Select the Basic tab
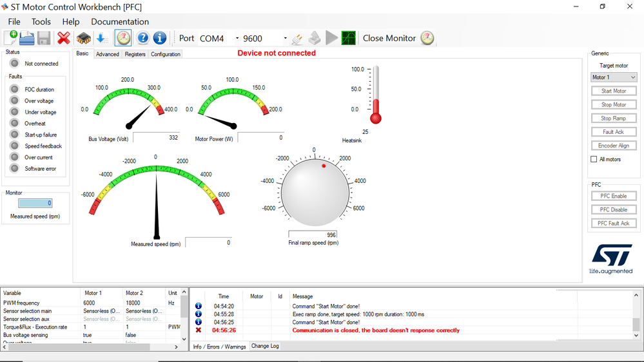 (82, 53)
